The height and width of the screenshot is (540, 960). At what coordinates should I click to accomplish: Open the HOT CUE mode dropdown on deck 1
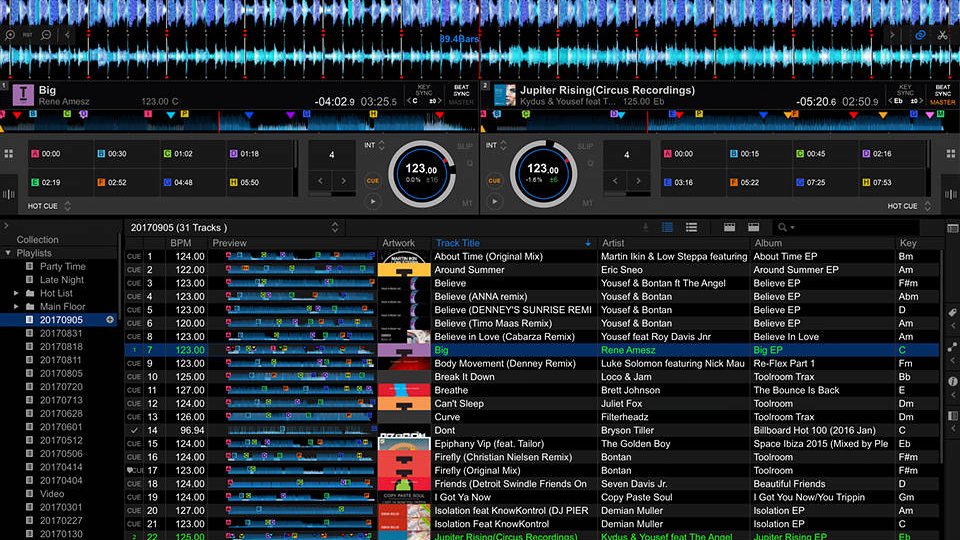pyautogui.click(x=68, y=206)
